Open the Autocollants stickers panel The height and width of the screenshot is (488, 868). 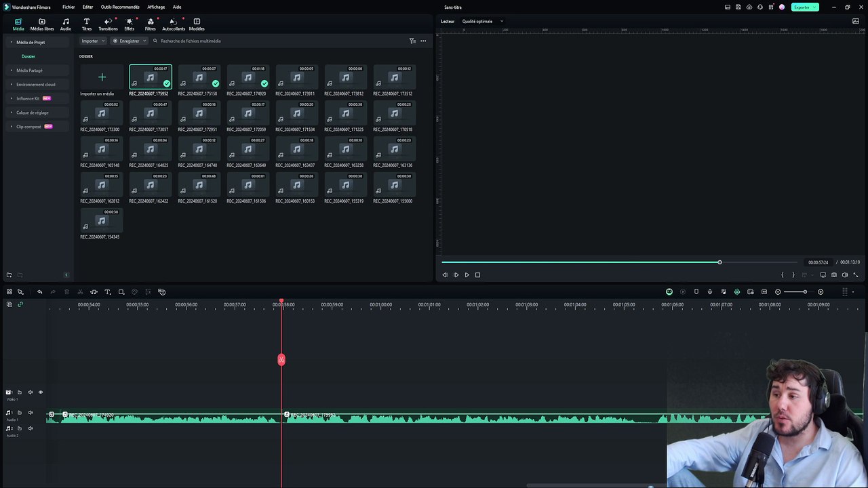tap(174, 24)
